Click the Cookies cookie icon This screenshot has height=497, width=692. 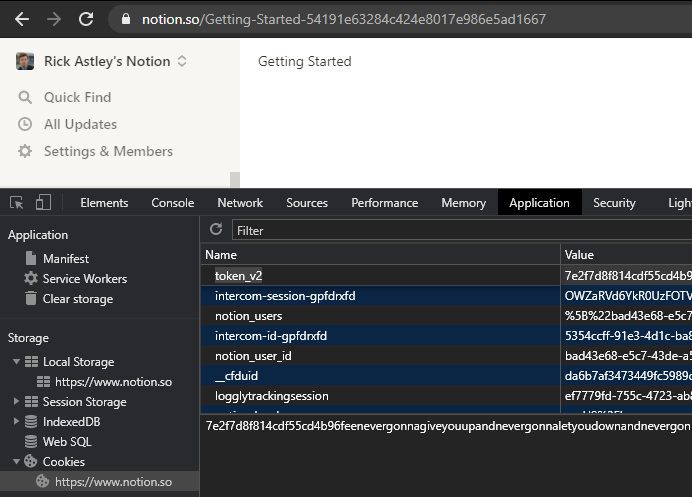[30, 461]
